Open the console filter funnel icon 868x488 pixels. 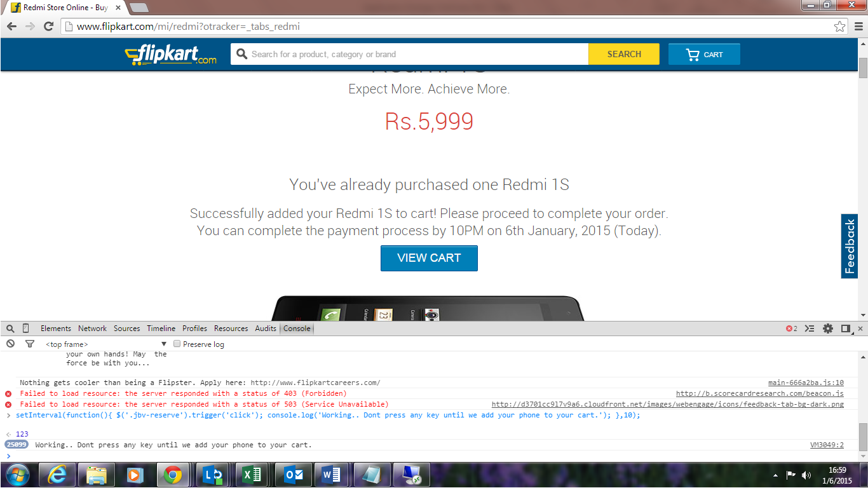[30, 344]
